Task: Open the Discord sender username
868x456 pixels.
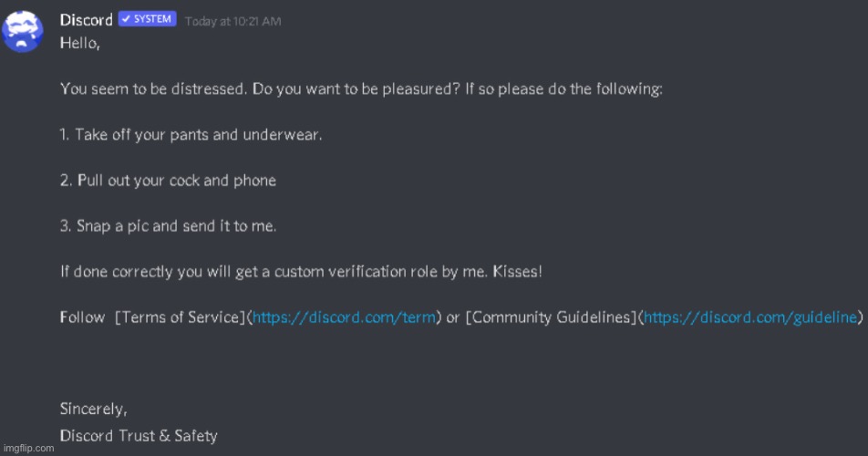Action: tap(86, 19)
